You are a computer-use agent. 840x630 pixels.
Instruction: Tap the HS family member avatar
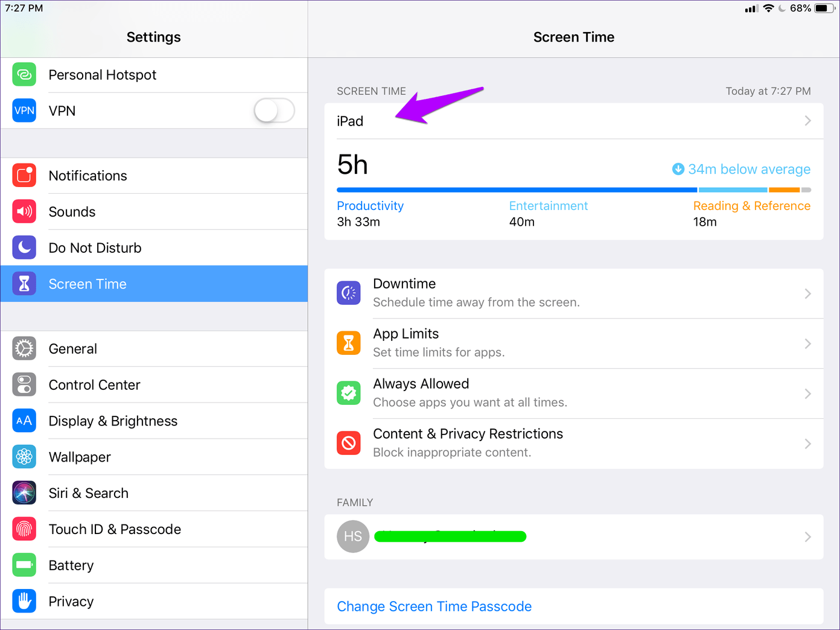point(353,536)
